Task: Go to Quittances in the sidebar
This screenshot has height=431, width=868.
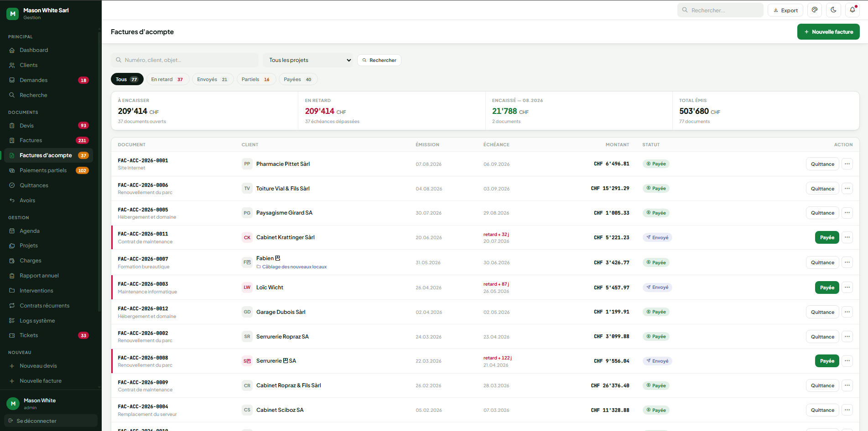Action: click(x=48, y=185)
